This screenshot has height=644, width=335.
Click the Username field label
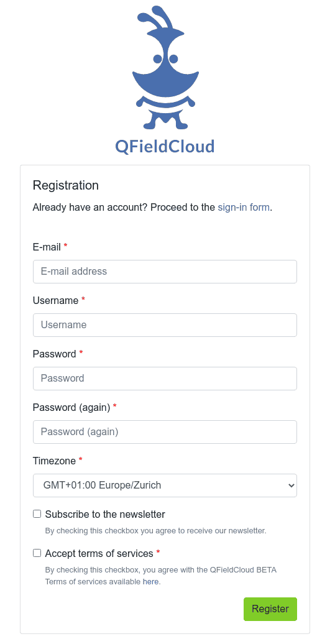click(55, 301)
